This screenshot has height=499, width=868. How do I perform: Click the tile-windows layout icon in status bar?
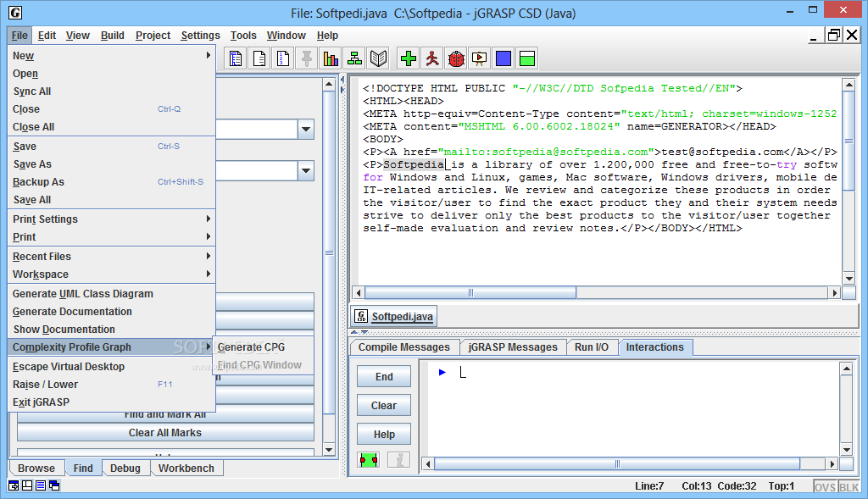pos(27,485)
